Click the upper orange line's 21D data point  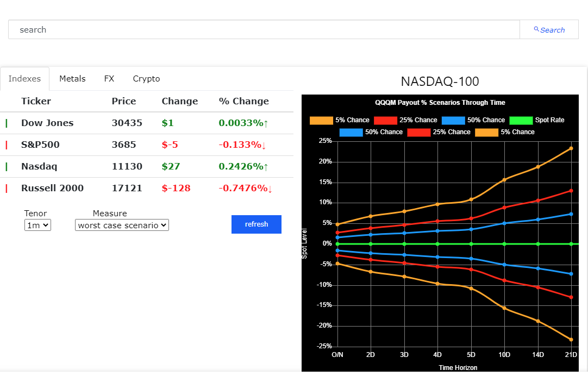point(571,148)
